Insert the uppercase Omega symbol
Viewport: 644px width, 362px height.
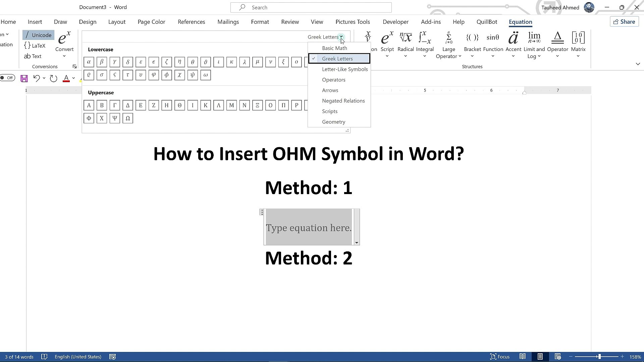click(x=128, y=118)
